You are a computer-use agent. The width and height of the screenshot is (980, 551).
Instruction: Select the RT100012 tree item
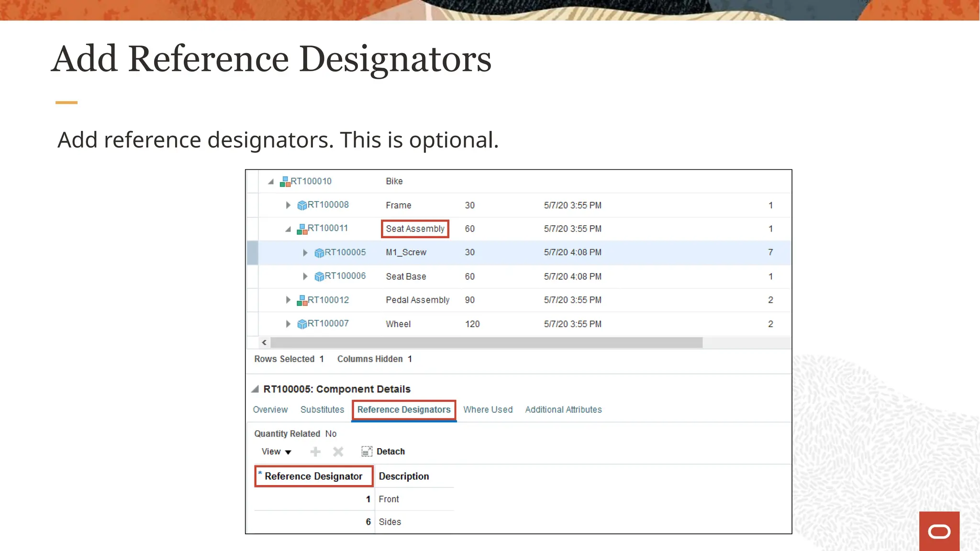[x=328, y=300]
